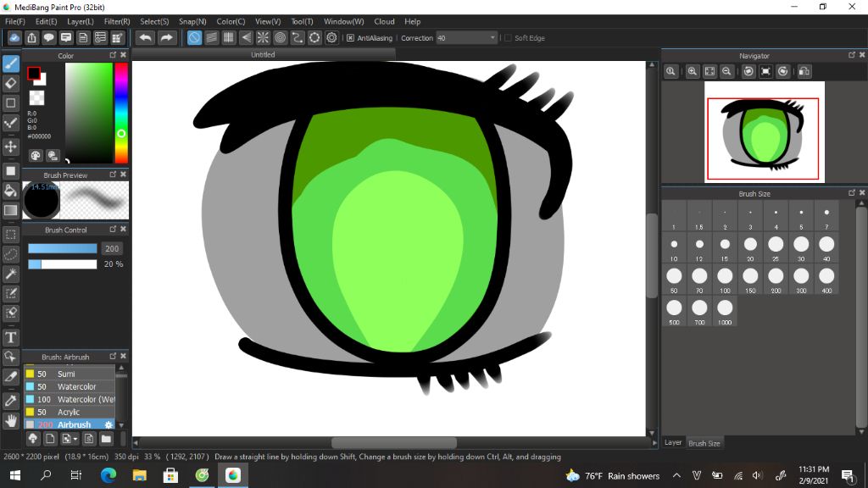Toggle the AntiAliasing checkbox
868x488 pixels.
350,38
